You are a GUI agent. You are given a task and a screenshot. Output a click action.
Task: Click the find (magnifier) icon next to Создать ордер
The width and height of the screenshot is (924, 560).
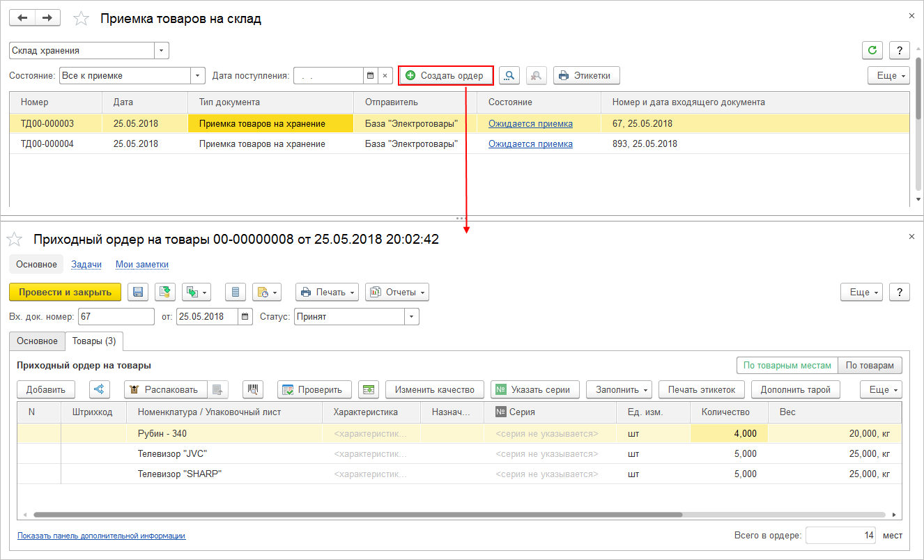(509, 75)
